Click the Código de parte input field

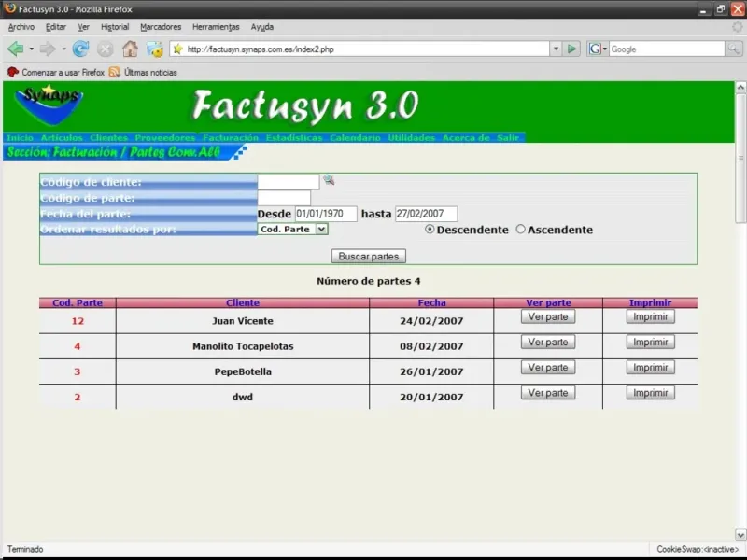point(284,198)
